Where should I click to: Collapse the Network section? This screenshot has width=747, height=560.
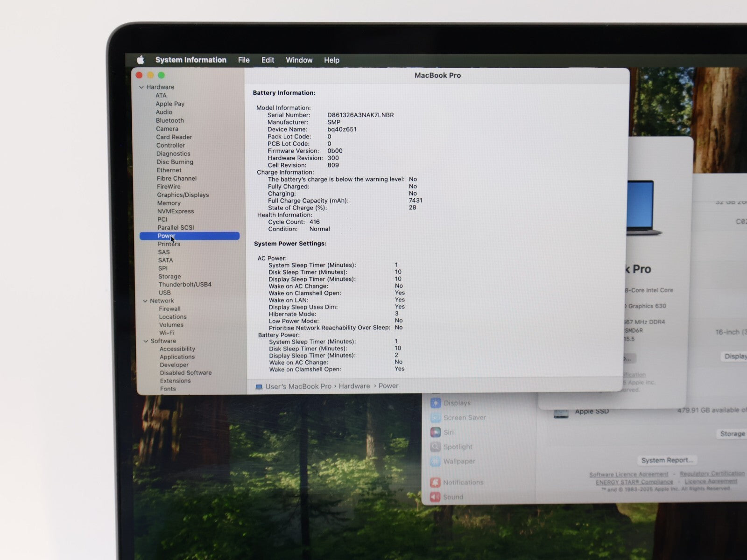pyautogui.click(x=145, y=301)
